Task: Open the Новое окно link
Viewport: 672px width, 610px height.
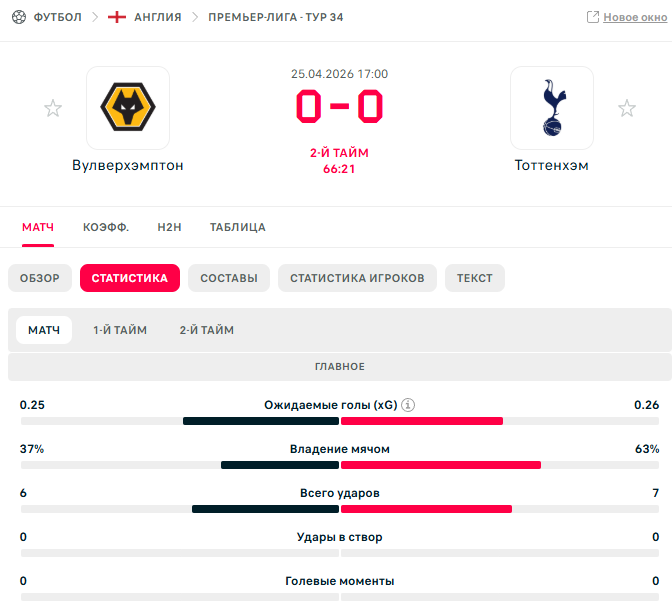Action: [635, 18]
